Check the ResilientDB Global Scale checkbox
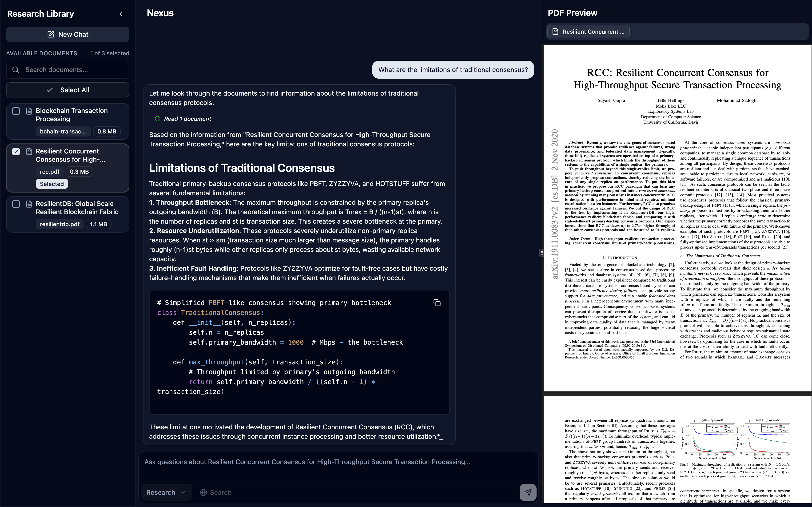Viewport: 812px width, 507px height. click(x=16, y=204)
